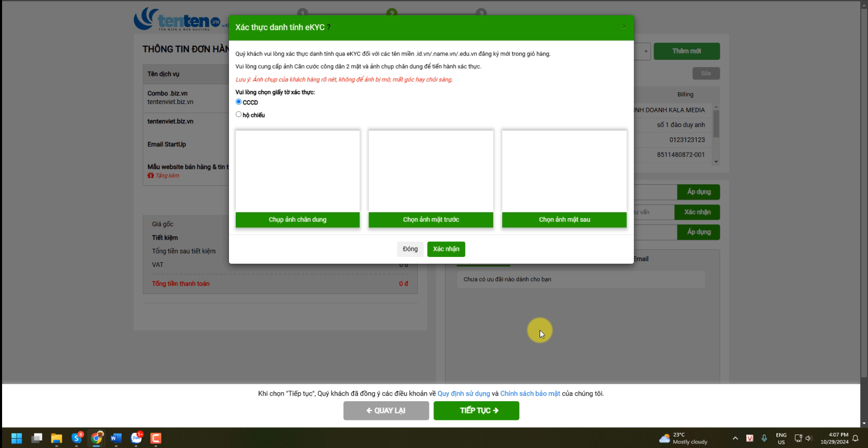Open the volume speaker icon

[x=809, y=438]
